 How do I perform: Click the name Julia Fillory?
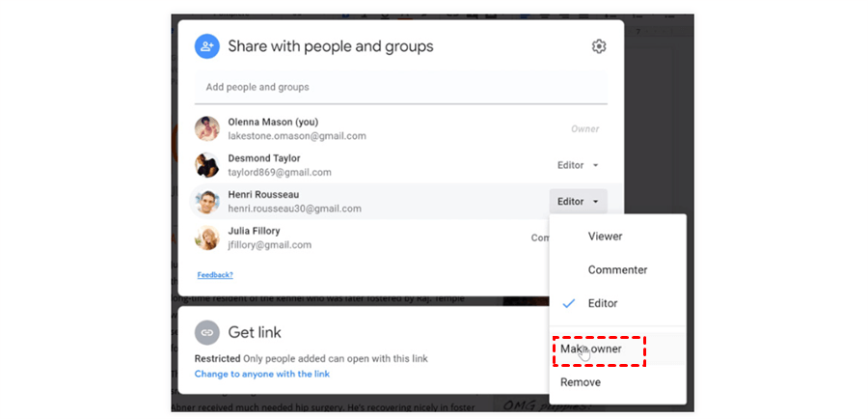point(254,231)
